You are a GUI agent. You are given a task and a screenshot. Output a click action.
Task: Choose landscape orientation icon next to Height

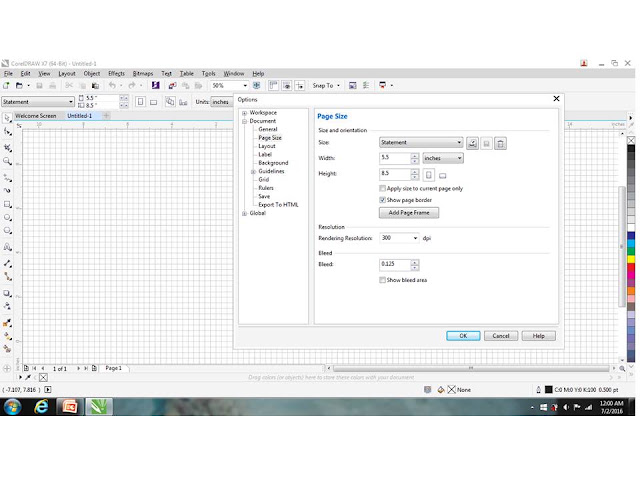pyautogui.click(x=442, y=176)
